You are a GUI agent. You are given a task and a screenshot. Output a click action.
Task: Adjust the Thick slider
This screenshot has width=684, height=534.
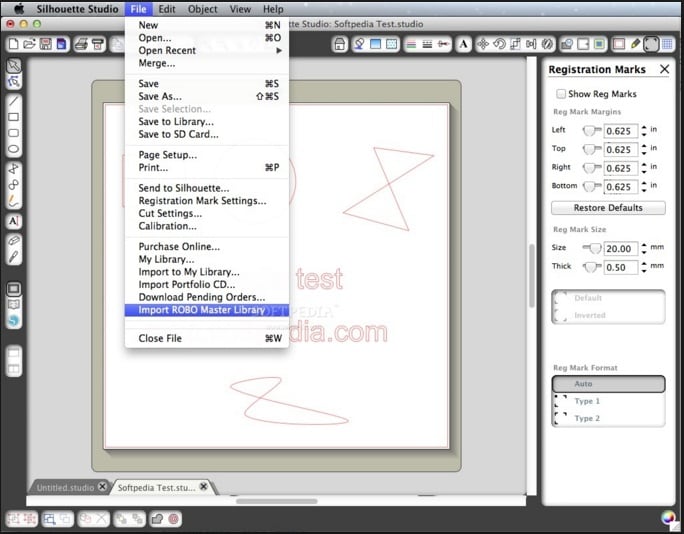click(592, 267)
